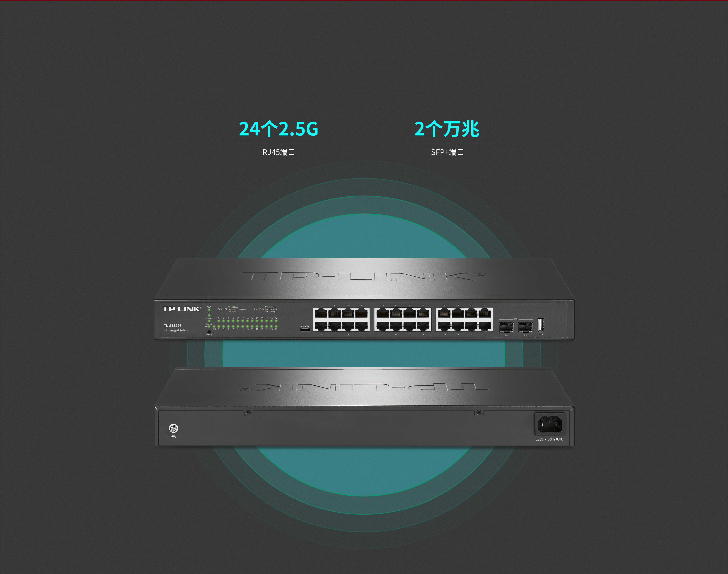Click the SYS indicator LED
728x574 pixels.
click(x=209, y=315)
